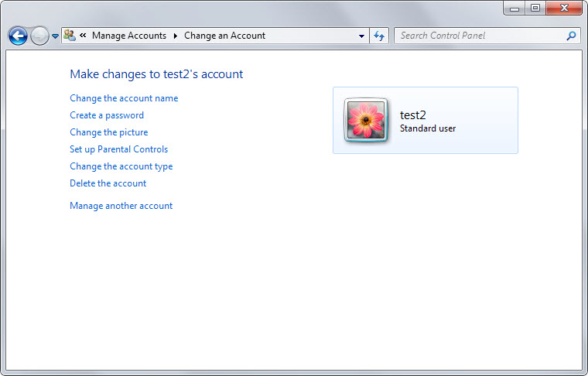Open Change the account name link
This screenshot has width=588, height=376.
[124, 98]
